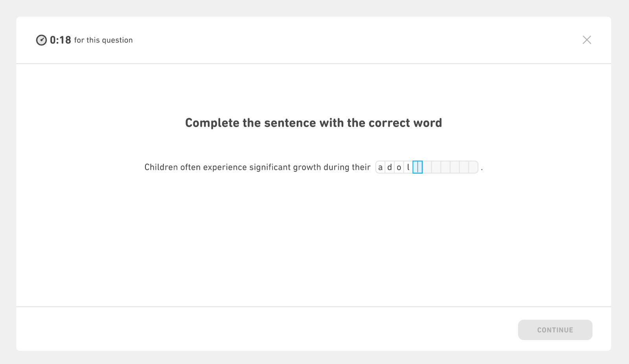Click the eighth letter box of the word
The height and width of the screenshot is (364, 629).
(x=446, y=167)
